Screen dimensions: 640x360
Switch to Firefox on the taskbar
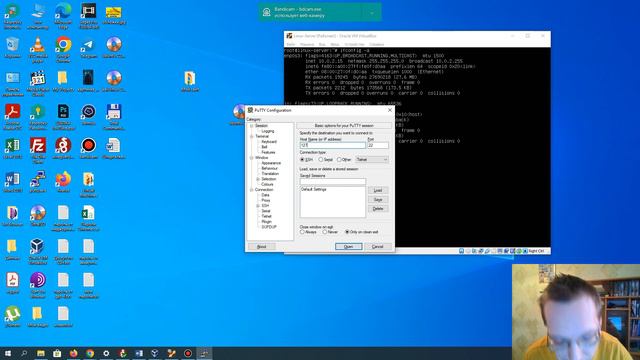(73, 353)
